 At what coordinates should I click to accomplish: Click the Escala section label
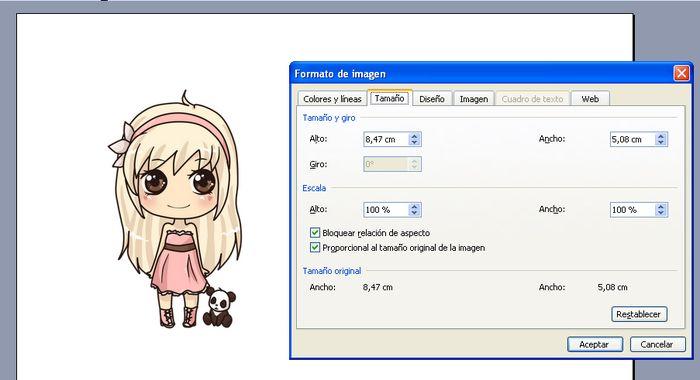coord(314,188)
